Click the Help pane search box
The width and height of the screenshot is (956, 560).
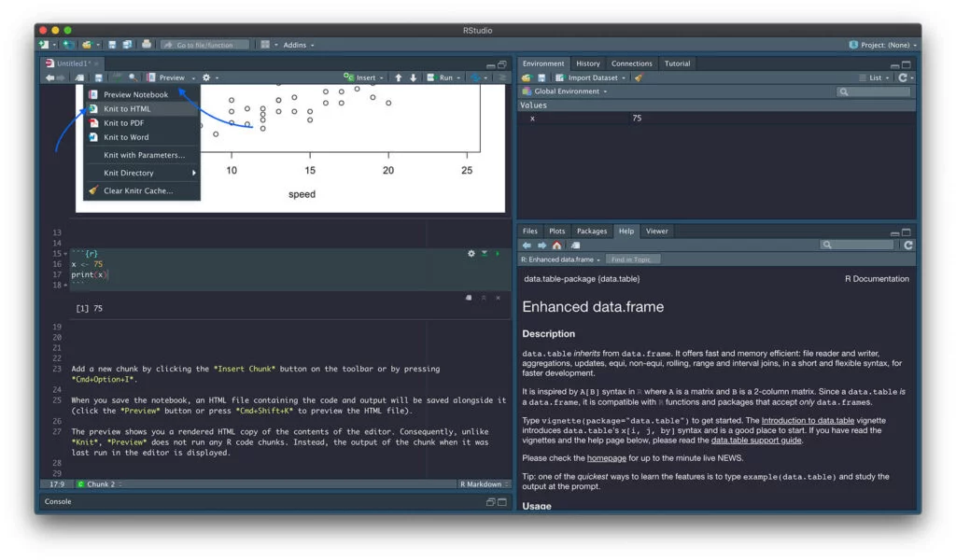857,245
